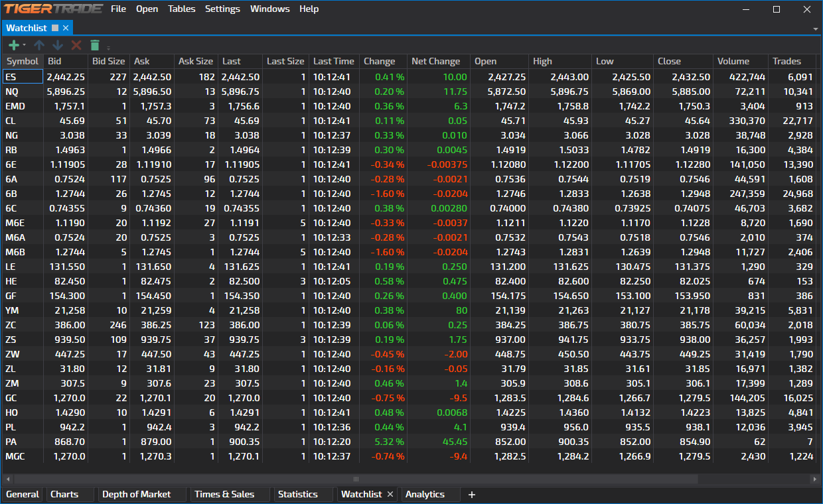
Task: Sort by the Last Time column header
Action: 334,61
